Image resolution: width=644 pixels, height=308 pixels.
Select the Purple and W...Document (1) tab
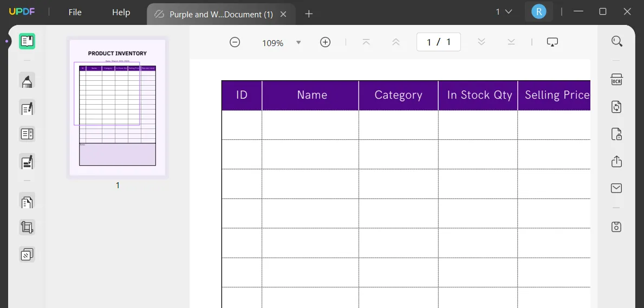[221, 15]
